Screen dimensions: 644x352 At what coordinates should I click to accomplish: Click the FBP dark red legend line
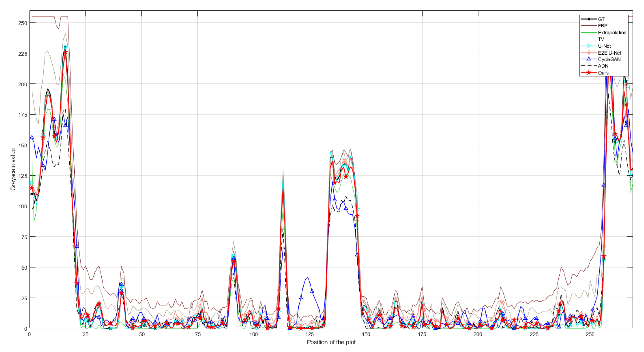pos(589,26)
